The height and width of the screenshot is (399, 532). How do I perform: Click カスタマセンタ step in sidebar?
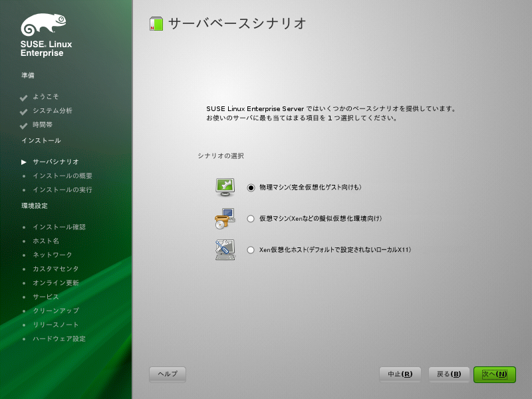56,269
